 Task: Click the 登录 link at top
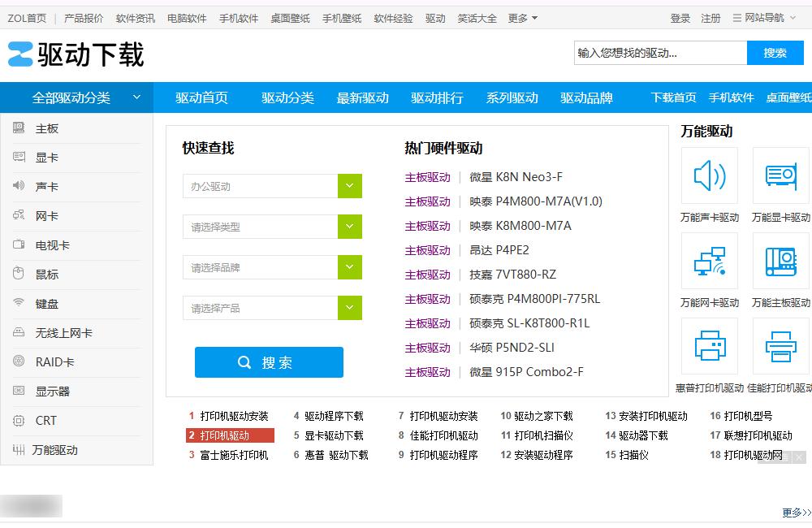click(680, 18)
